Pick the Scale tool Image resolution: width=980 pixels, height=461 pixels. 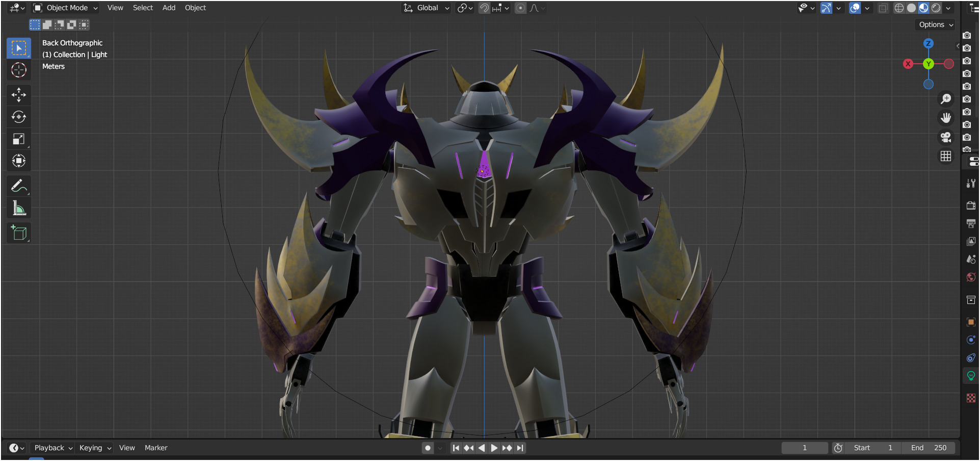[x=19, y=139]
